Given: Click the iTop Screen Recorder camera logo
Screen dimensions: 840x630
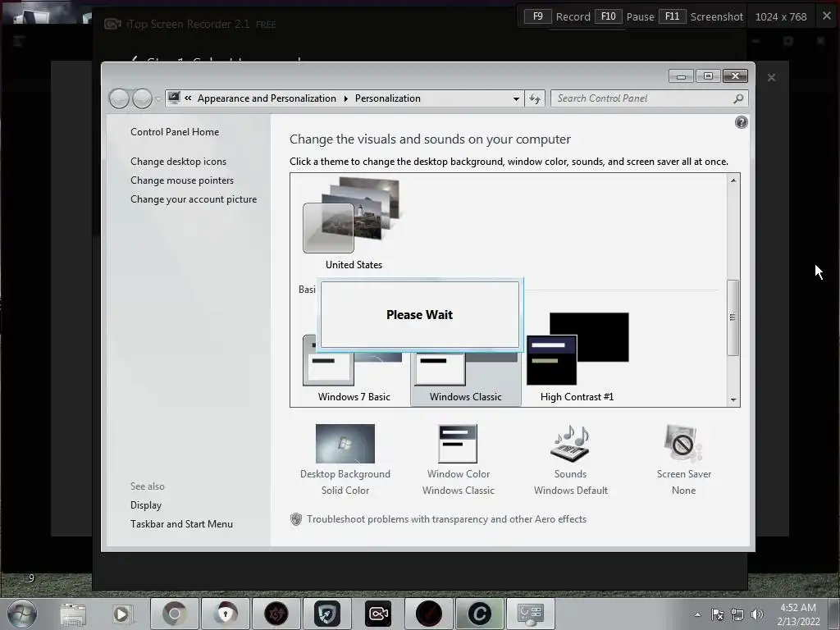Looking at the screenshot, I should 112,24.
